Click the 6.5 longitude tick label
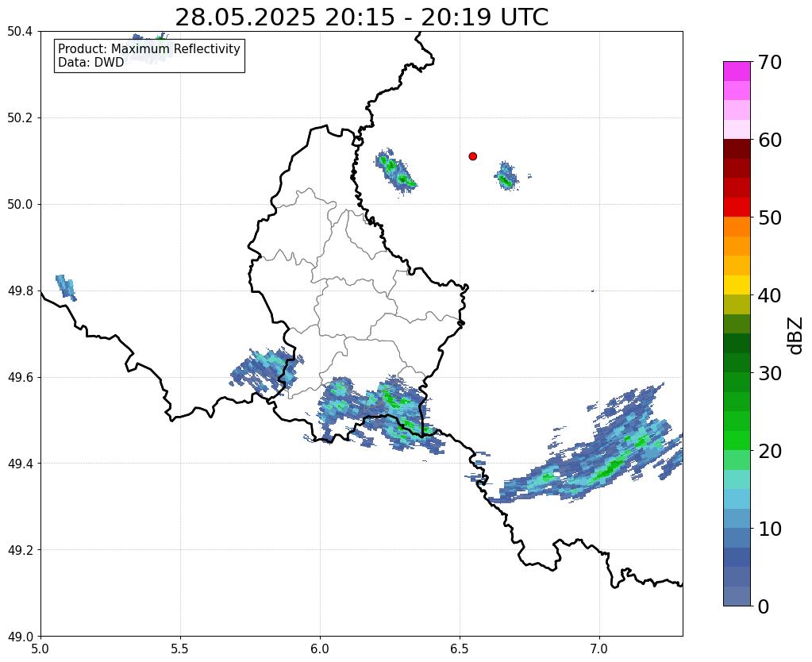 click(x=460, y=649)
